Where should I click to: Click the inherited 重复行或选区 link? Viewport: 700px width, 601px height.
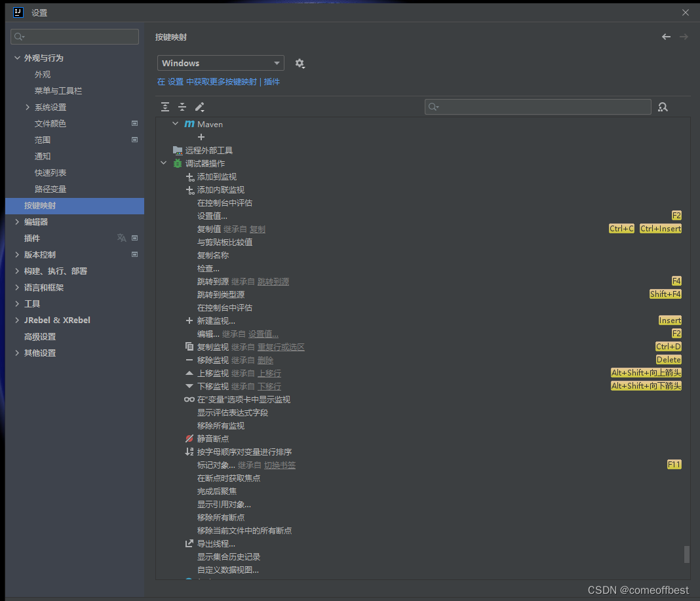click(x=281, y=347)
